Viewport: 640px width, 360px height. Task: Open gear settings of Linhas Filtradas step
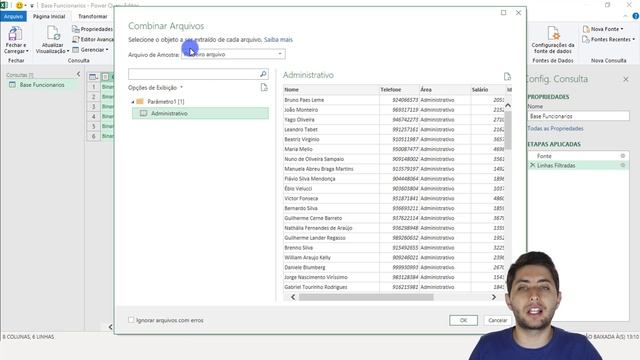(x=622, y=165)
